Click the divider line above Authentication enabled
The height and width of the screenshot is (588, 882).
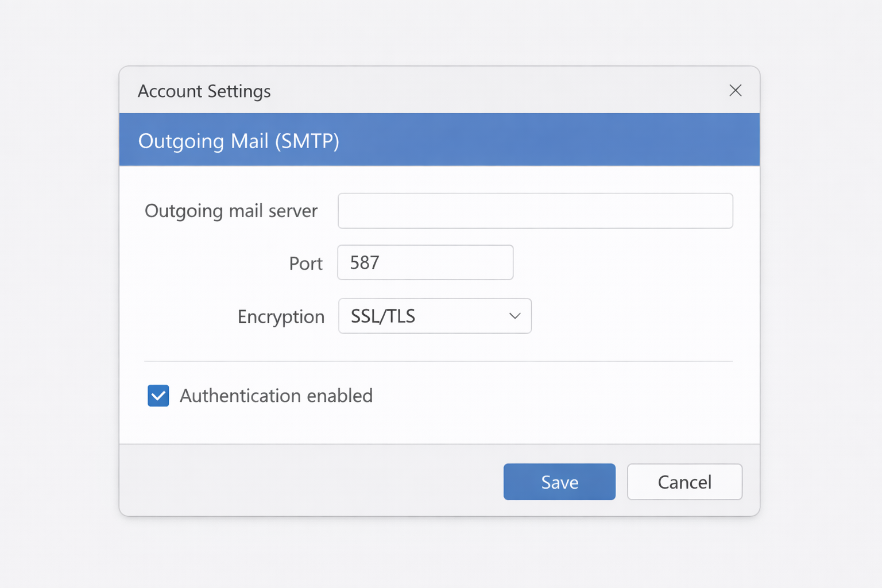(x=438, y=361)
